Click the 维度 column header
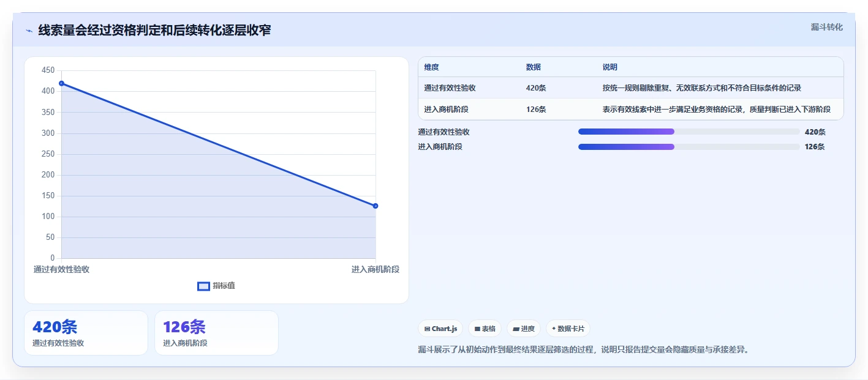The width and height of the screenshot is (868, 380). [431, 67]
